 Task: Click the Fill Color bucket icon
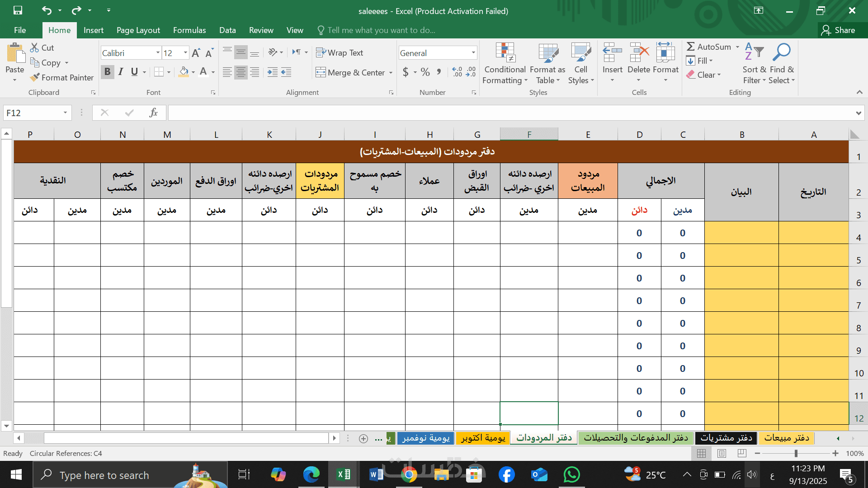pyautogui.click(x=184, y=72)
